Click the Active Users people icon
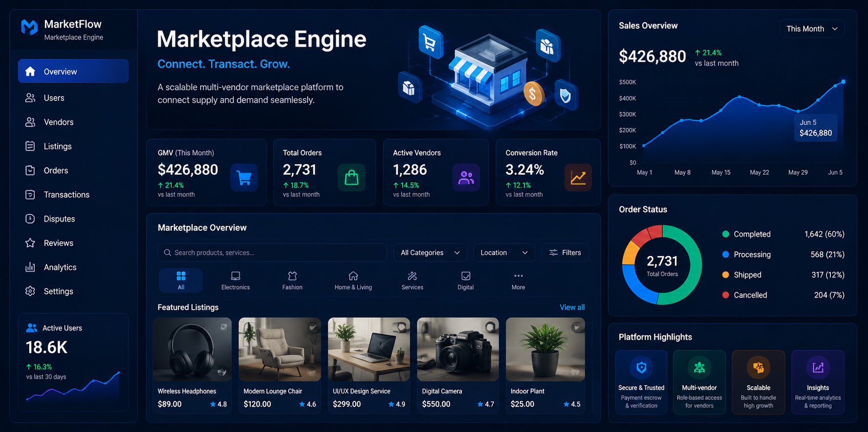The height and width of the screenshot is (432, 868). (32, 328)
